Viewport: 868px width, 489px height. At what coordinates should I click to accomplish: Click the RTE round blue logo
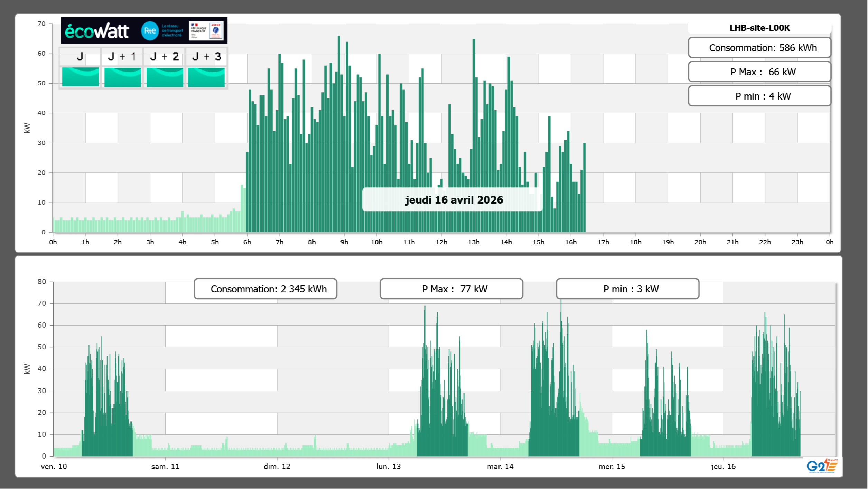click(150, 31)
